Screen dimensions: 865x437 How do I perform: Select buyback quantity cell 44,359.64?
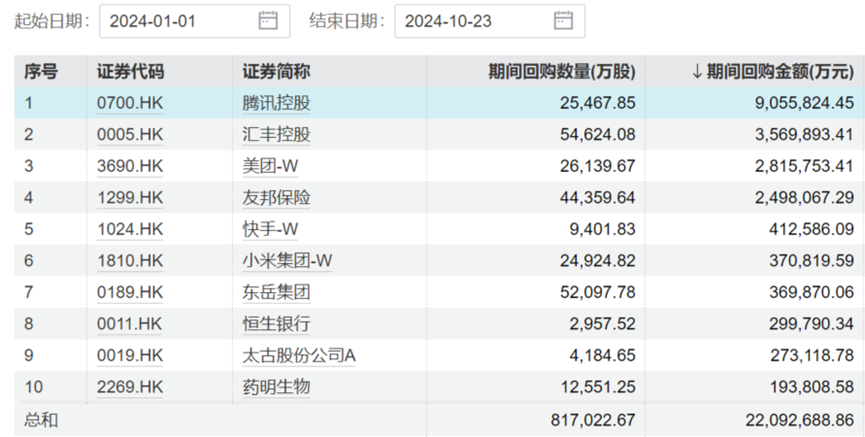(x=597, y=198)
